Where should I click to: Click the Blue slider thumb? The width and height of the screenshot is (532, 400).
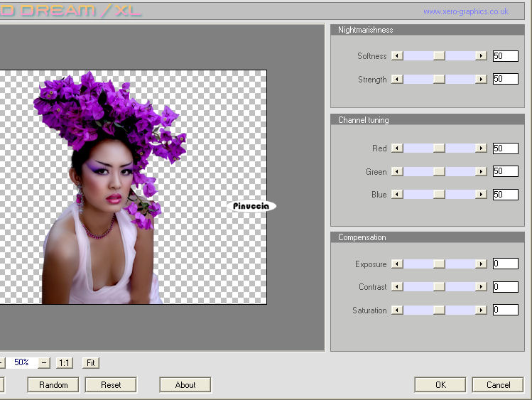[439, 195]
